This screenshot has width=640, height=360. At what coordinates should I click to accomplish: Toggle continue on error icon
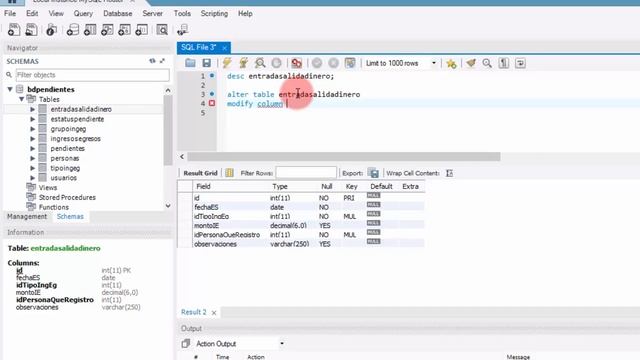297,63
